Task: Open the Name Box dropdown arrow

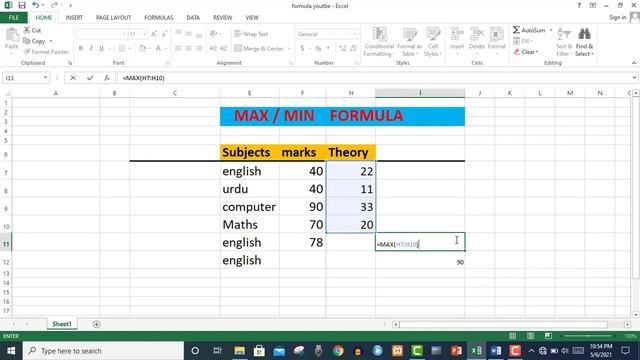Action: (x=45, y=78)
